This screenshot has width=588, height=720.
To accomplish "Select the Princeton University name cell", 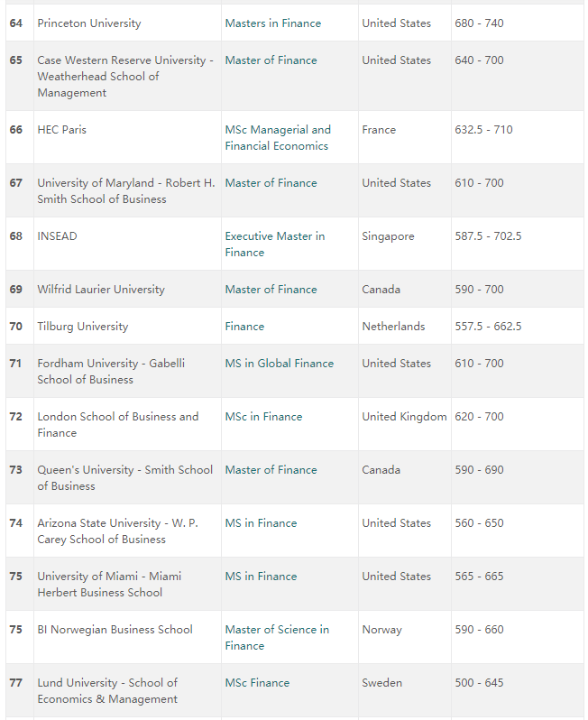I will tap(127, 23).
